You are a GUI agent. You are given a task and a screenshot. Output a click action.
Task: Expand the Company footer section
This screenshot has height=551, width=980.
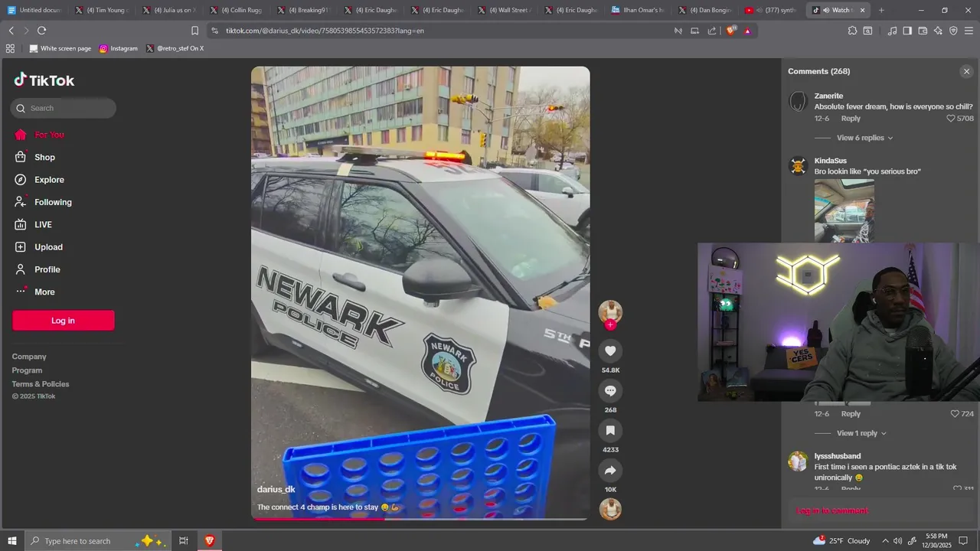(29, 357)
